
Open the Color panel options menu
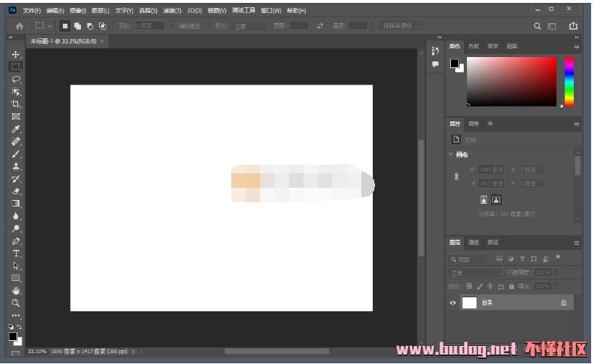point(577,47)
